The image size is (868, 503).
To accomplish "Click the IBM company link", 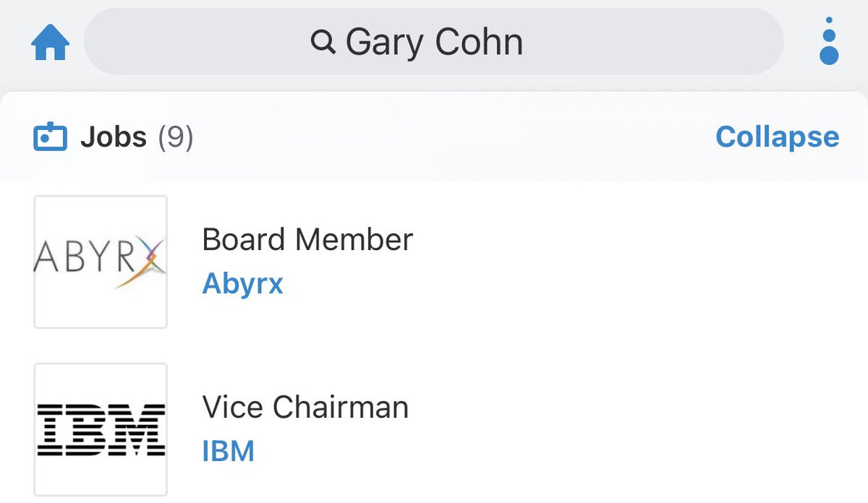I will 228,452.
